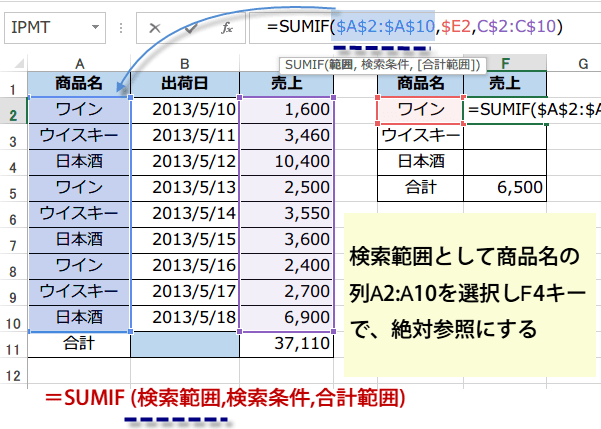Viewport: 601px width, 429px height.
Task: Click cell A3 containing ウイスキー
Action: point(79,136)
